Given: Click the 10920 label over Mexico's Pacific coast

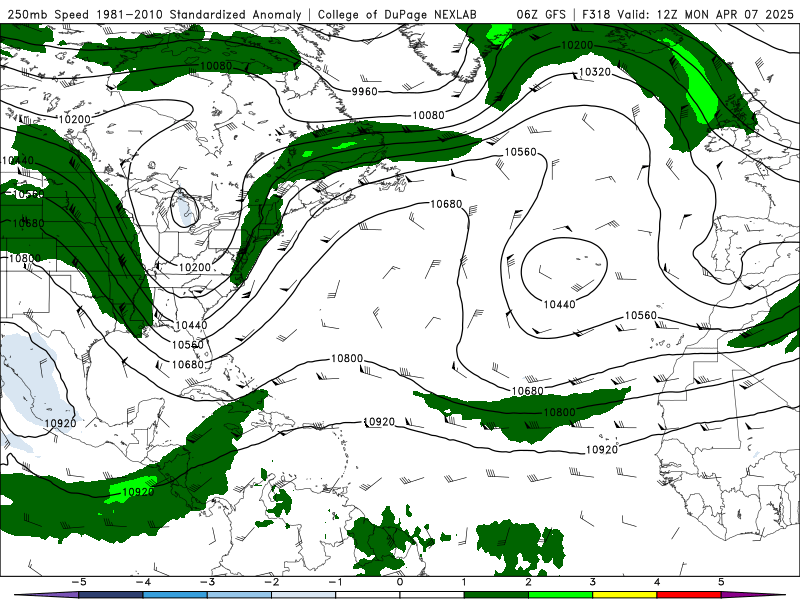Looking at the screenshot, I should click(x=60, y=423).
